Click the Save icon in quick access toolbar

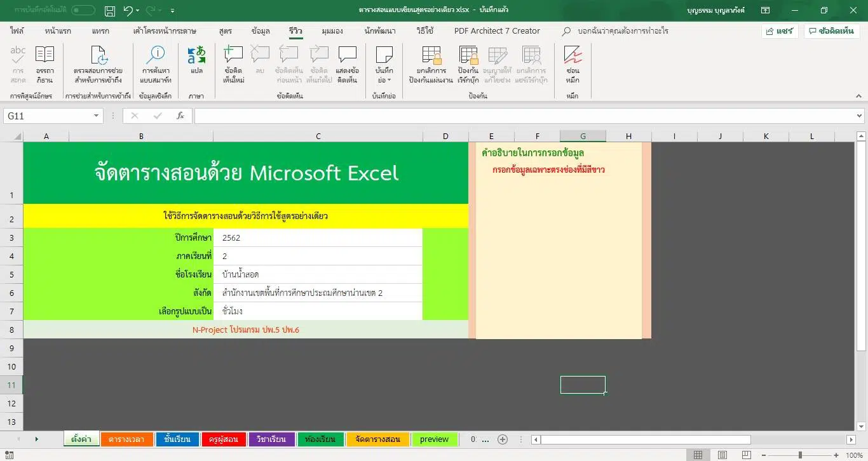point(110,11)
